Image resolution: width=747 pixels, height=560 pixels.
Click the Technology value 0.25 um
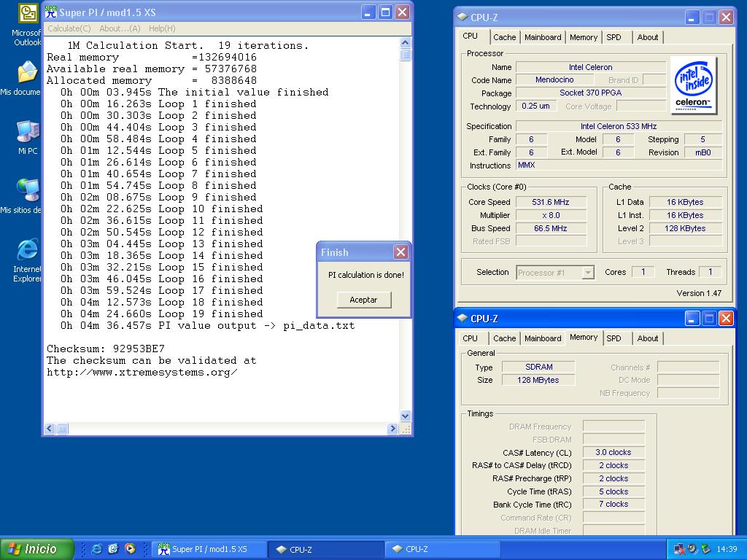pyautogui.click(x=536, y=106)
